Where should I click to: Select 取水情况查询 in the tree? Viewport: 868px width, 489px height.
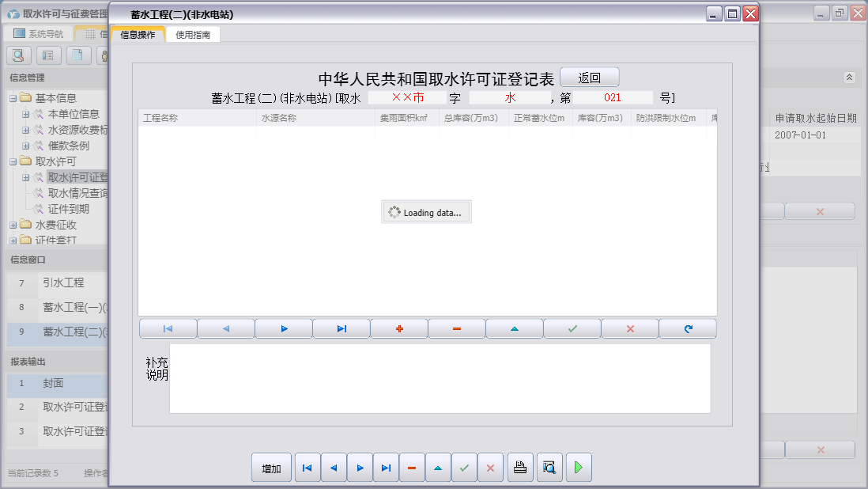77,193
